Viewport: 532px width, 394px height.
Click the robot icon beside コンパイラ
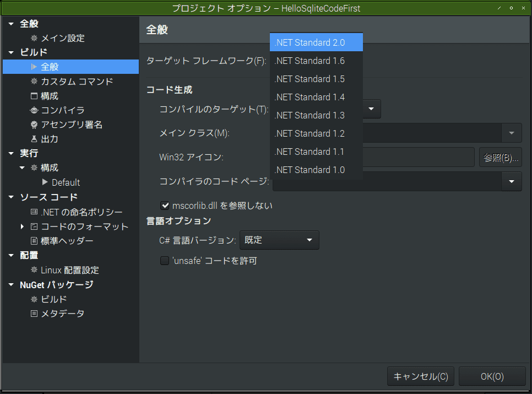pyautogui.click(x=34, y=110)
